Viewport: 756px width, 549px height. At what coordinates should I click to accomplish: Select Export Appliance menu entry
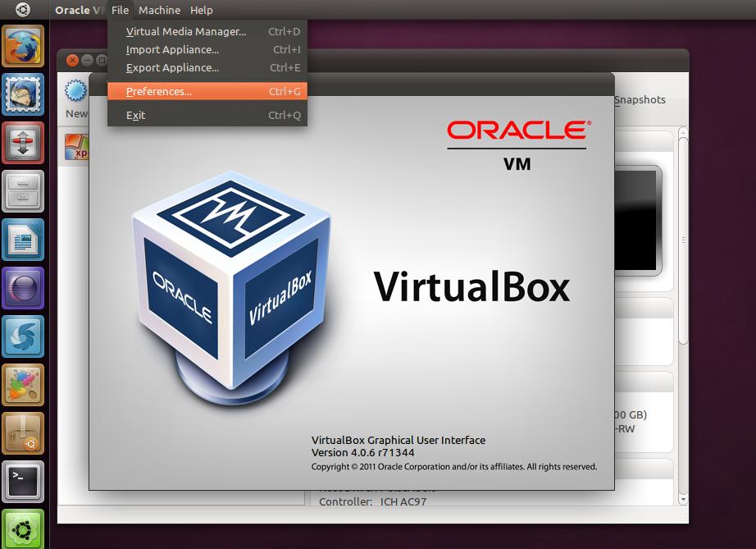coord(207,67)
